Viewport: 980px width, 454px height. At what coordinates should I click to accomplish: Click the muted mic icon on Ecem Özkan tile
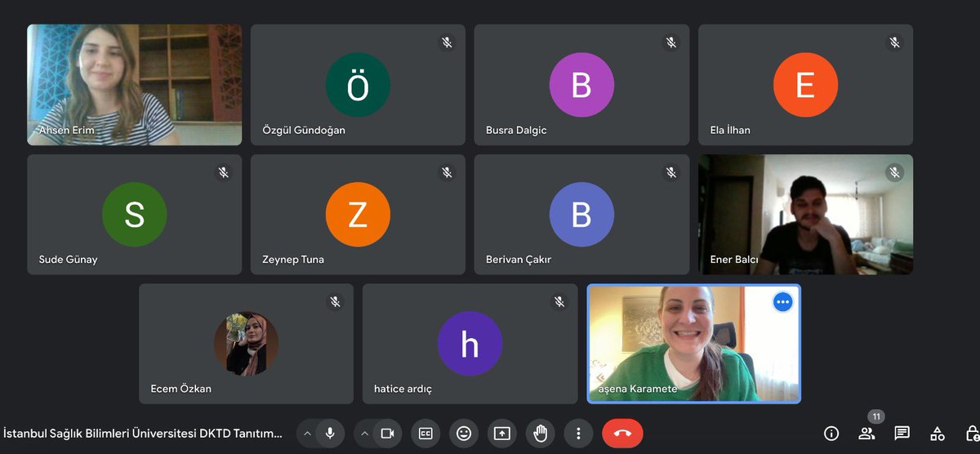click(335, 302)
